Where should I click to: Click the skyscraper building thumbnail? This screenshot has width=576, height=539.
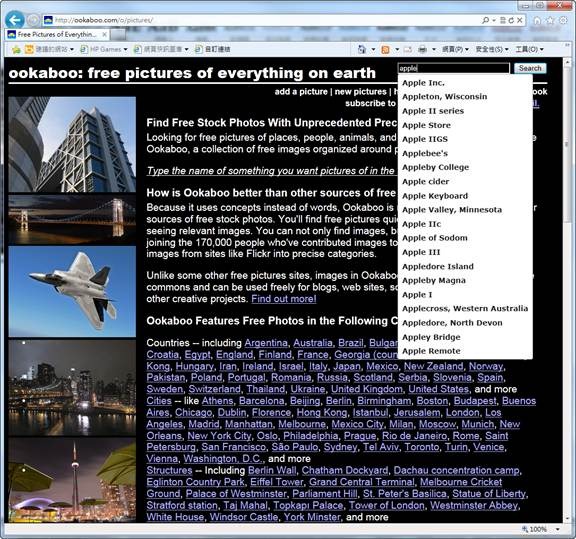pos(72,144)
